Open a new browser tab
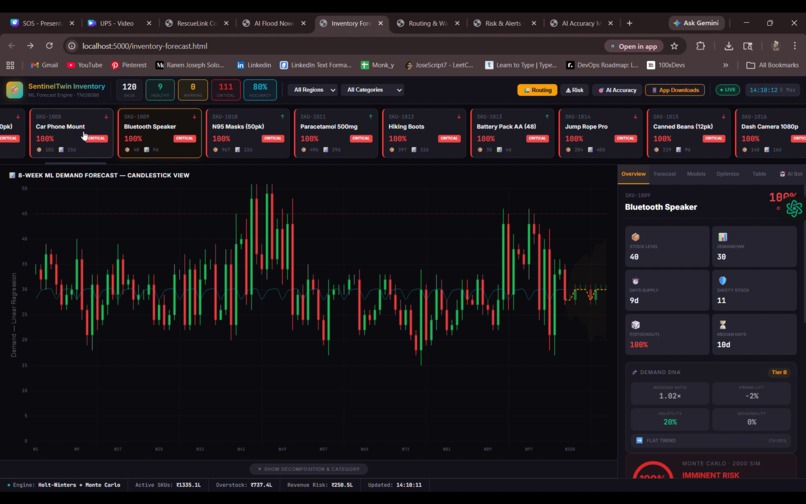806x504 pixels. coord(629,23)
